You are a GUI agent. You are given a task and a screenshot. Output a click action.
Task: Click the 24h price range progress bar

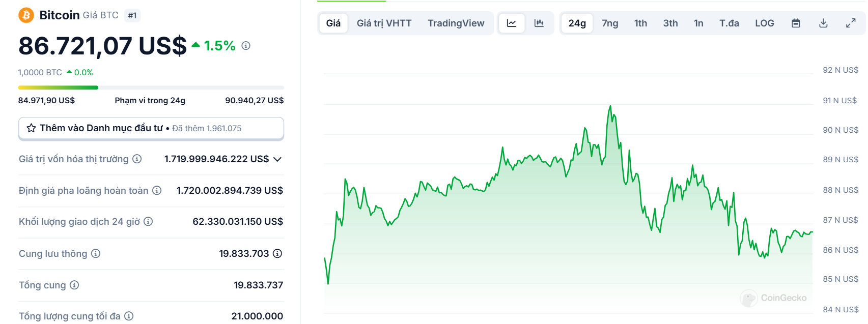tap(151, 87)
